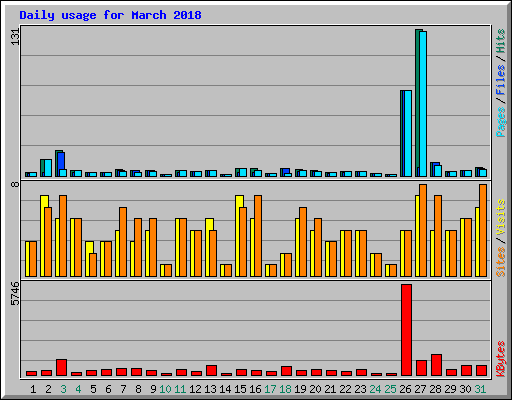Click day label 2 on the x-axis
This screenshot has height=400, width=512.
(48, 389)
